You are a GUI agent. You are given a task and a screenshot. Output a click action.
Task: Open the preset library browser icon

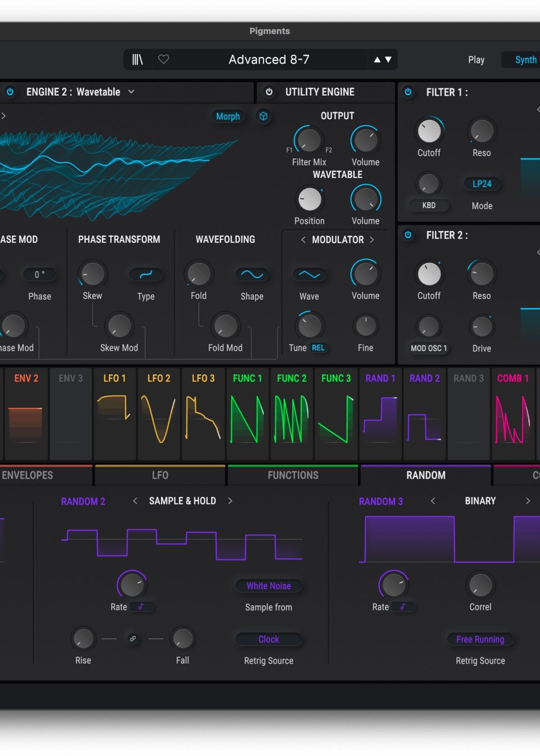click(137, 59)
